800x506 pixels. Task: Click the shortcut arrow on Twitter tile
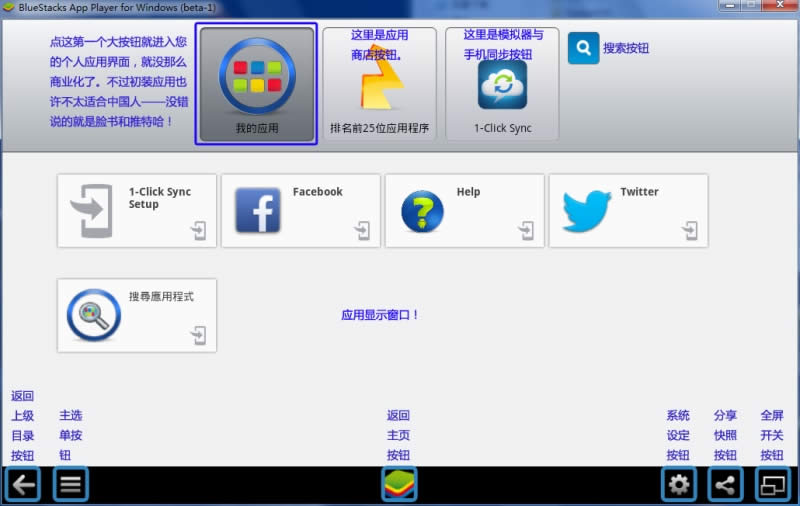690,231
